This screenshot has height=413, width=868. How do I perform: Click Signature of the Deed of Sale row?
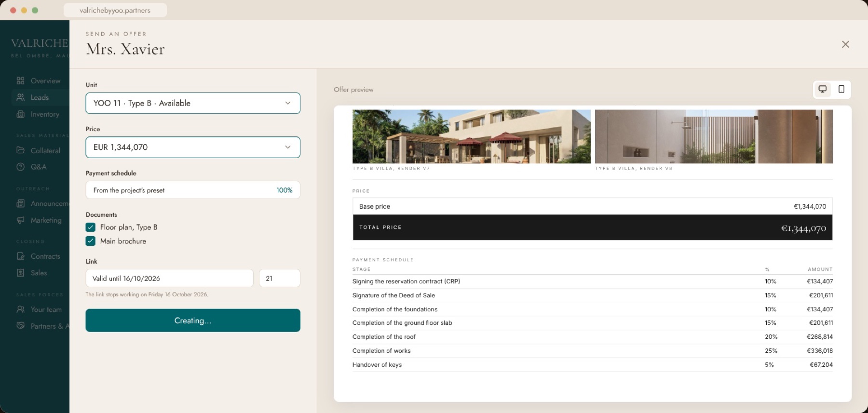(x=593, y=295)
